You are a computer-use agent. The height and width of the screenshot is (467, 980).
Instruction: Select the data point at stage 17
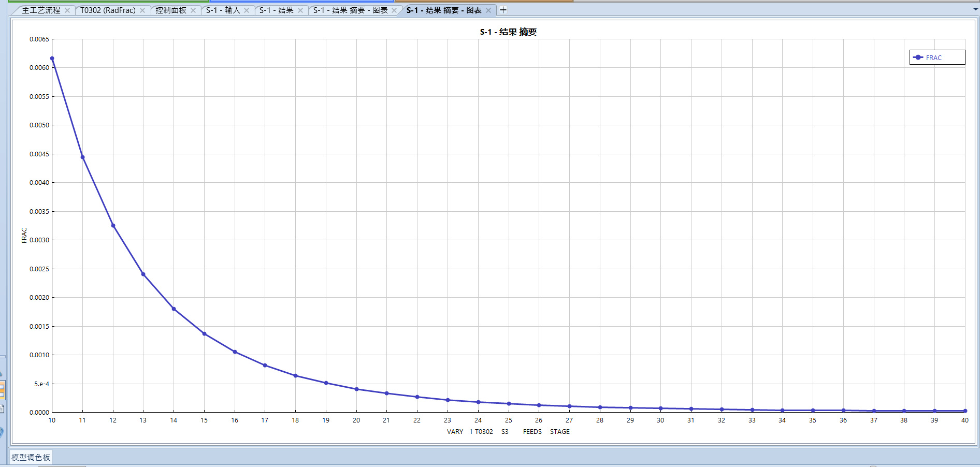point(265,366)
